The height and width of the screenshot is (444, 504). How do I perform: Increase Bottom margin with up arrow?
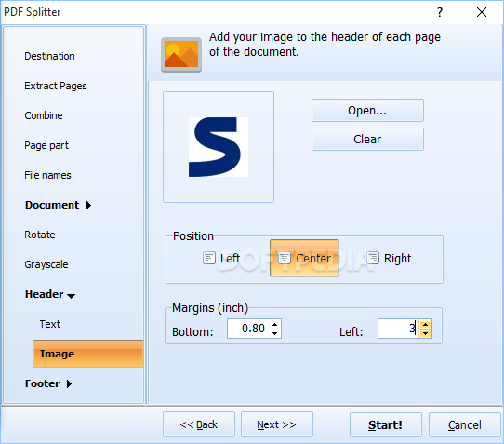pos(275,324)
